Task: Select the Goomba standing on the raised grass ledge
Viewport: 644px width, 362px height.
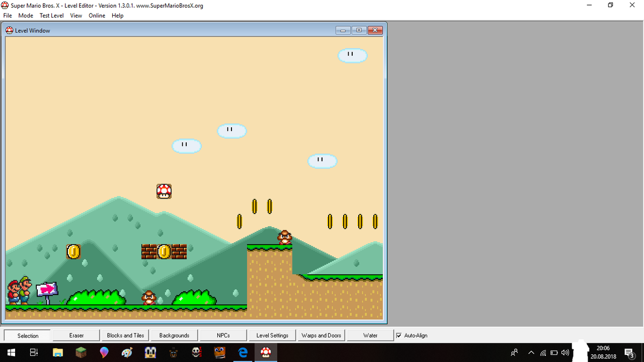Action: click(285, 237)
